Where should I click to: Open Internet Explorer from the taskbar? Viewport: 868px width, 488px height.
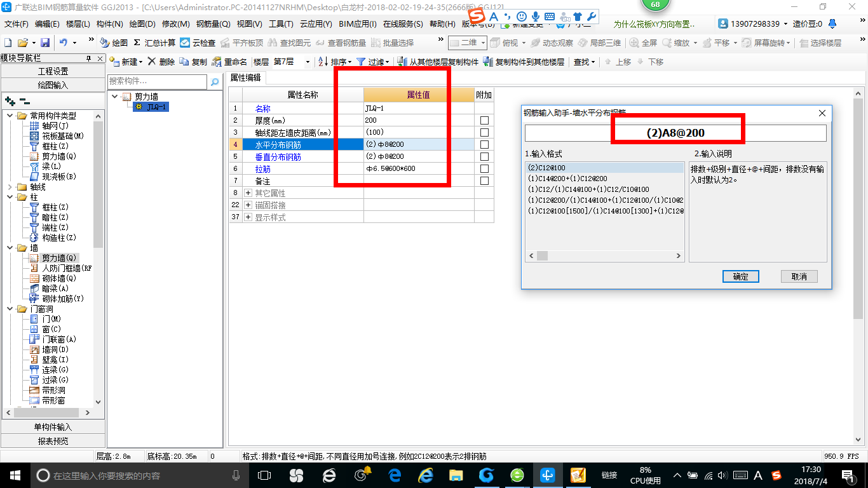pyautogui.click(x=425, y=475)
